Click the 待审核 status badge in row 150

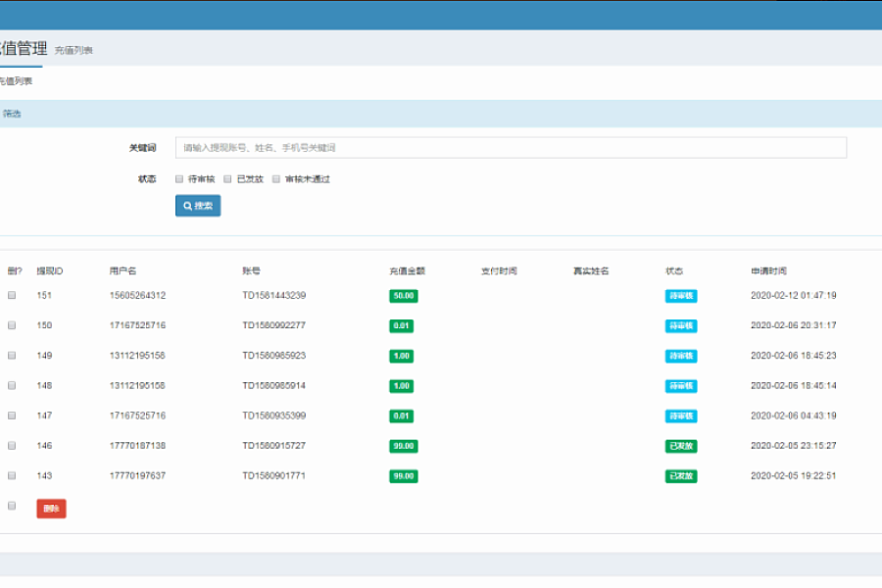click(681, 325)
